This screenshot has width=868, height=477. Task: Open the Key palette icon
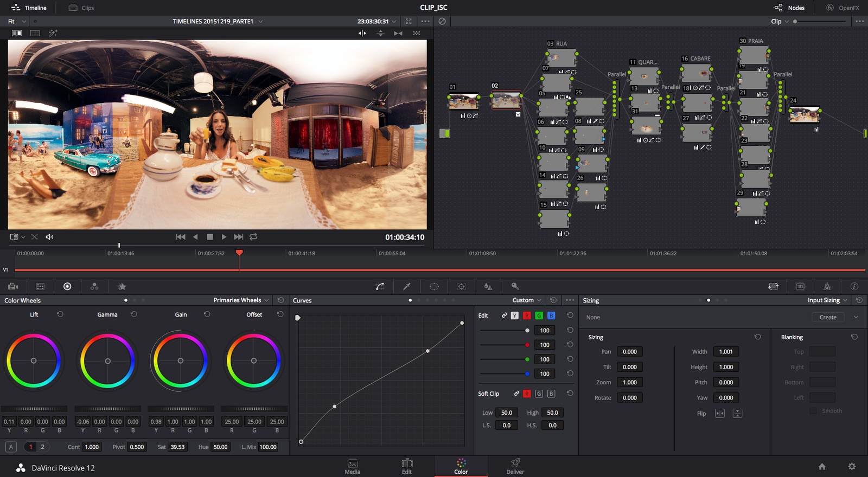coord(515,286)
